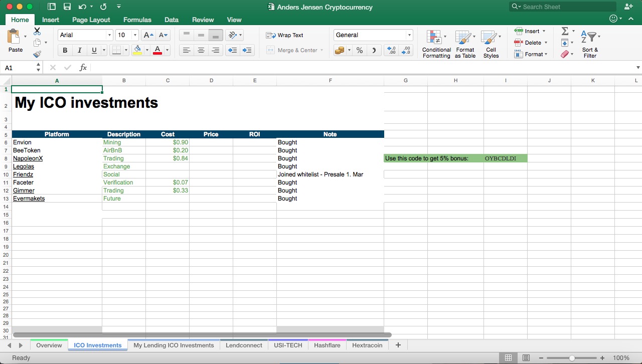Screen dimensions: 642x364
Task: Click the Increase Indent icon
Action: (247, 50)
